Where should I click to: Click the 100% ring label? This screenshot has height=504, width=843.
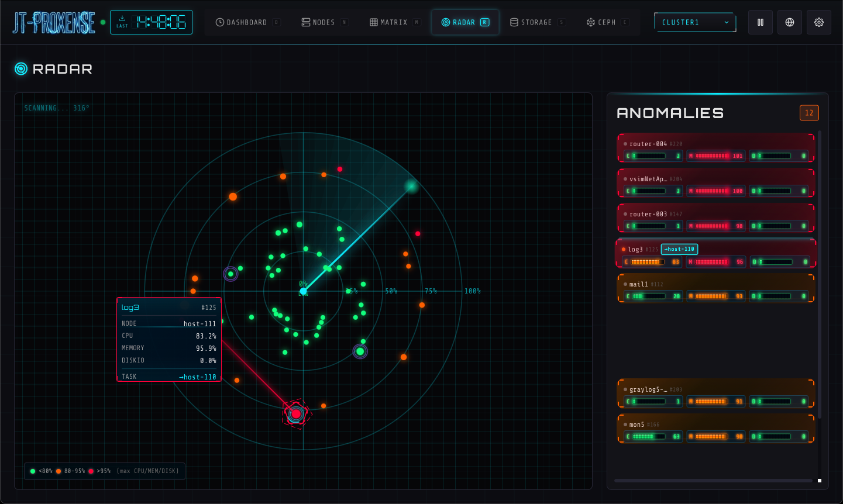[472, 291]
